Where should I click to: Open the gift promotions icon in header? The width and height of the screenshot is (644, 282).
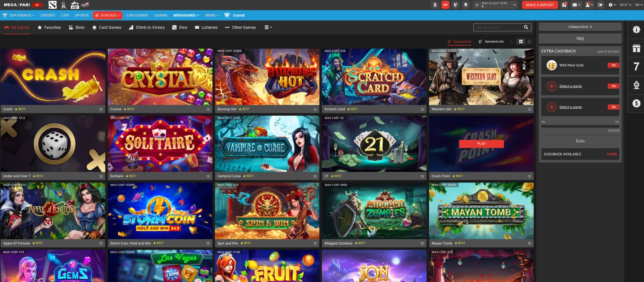pos(564,5)
